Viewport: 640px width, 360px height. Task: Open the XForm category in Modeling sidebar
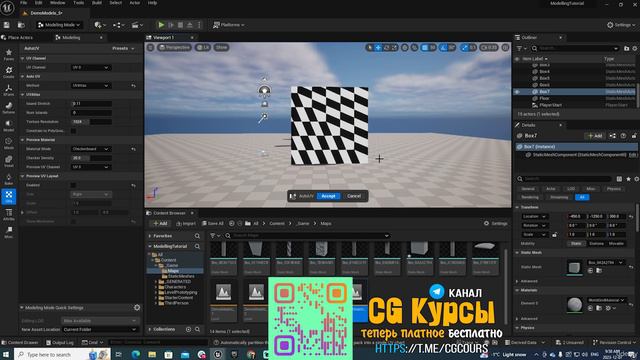[9, 90]
